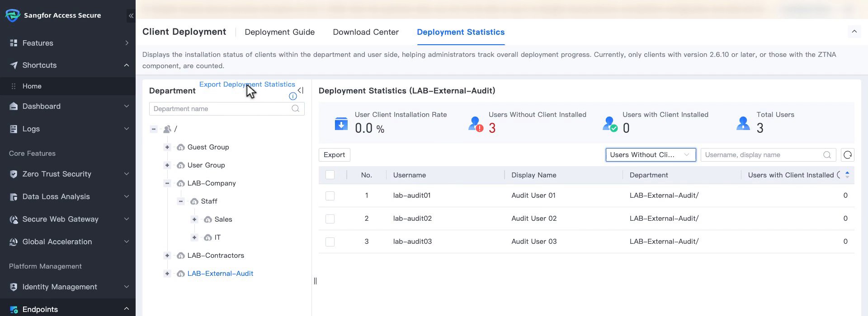Click the Department column header
This screenshot has width=868, height=316.
tap(649, 175)
